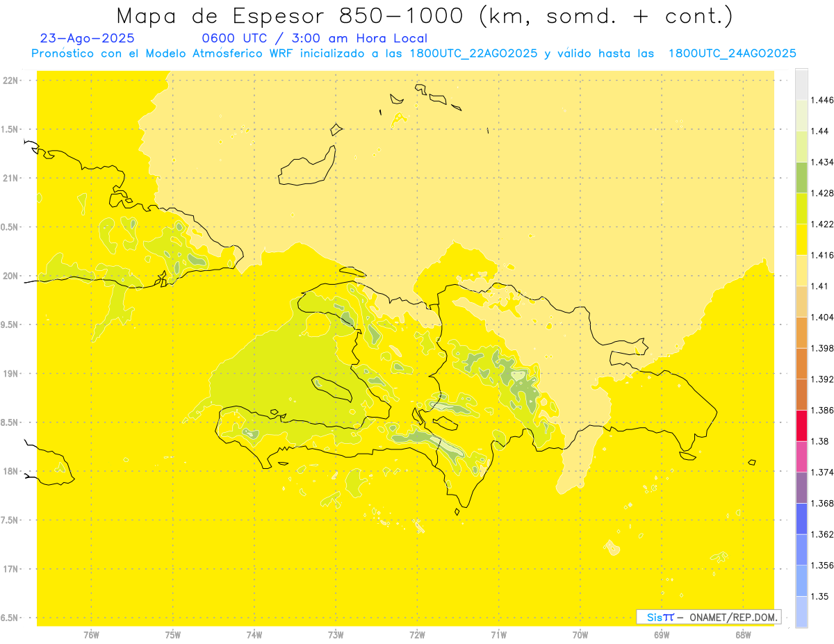Click the legend value '1.416'
834x644 pixels.
pos(821,255)
